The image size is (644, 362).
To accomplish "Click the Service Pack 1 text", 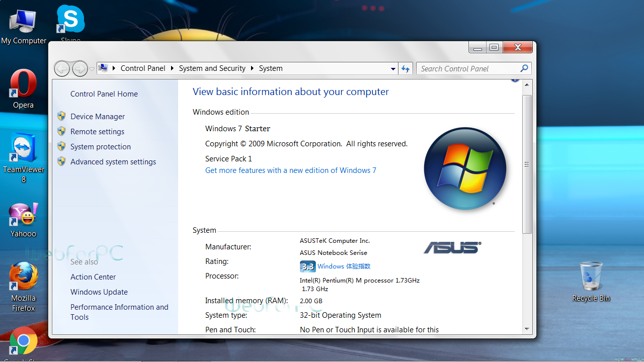I will (x=228, y=159).
